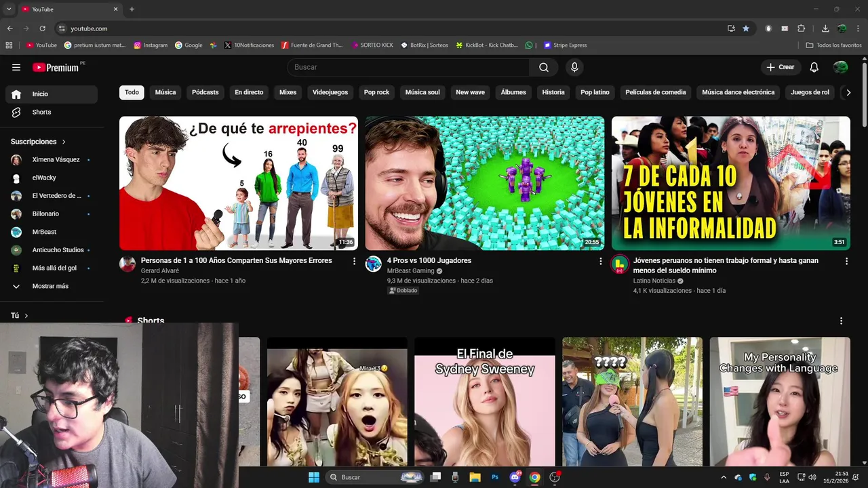Image resolution: width=868 pixels, height=488 pixels.
Task: Open Shorts in the sidebar
Action: coord(52,112)
